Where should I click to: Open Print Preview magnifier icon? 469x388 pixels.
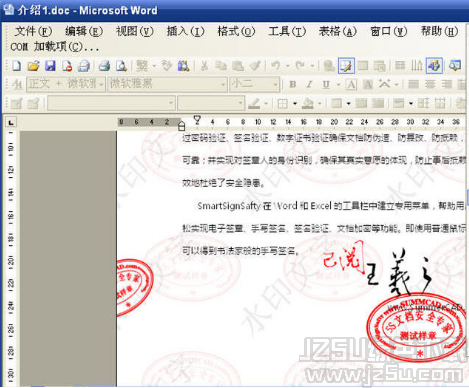pos(121,66)
